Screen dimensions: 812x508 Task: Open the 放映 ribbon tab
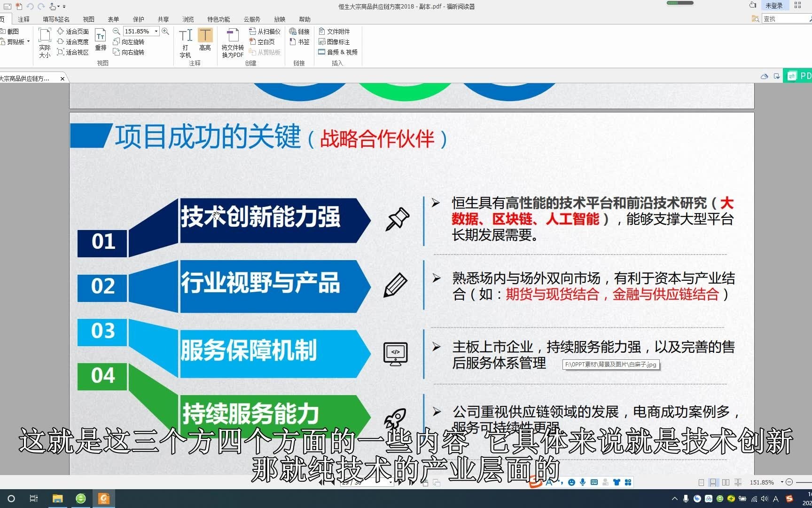(280, 19)
